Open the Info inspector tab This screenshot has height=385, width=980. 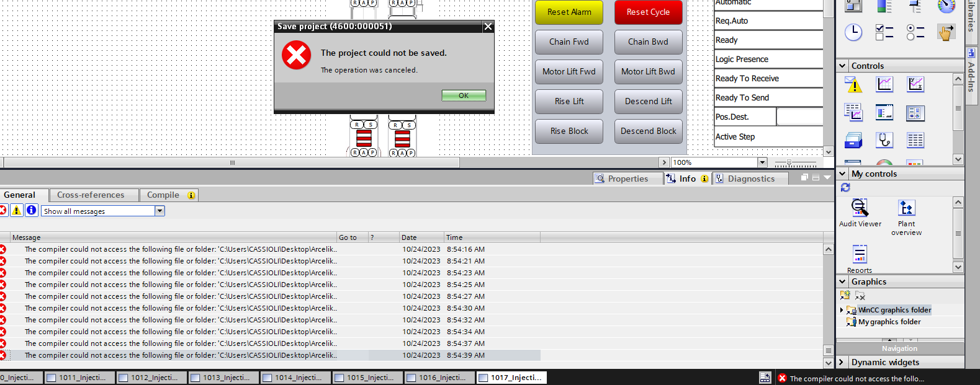point(688,179)
